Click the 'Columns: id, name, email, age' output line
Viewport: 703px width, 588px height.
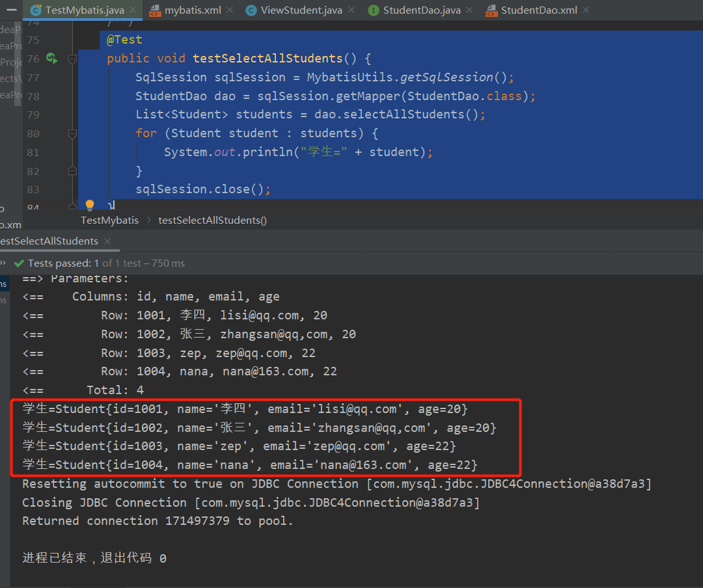tap(151, 297)
